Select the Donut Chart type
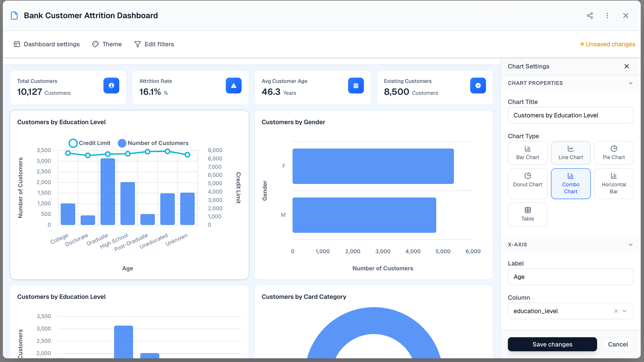The image size is (644, 362). click(x=527, y=183)
